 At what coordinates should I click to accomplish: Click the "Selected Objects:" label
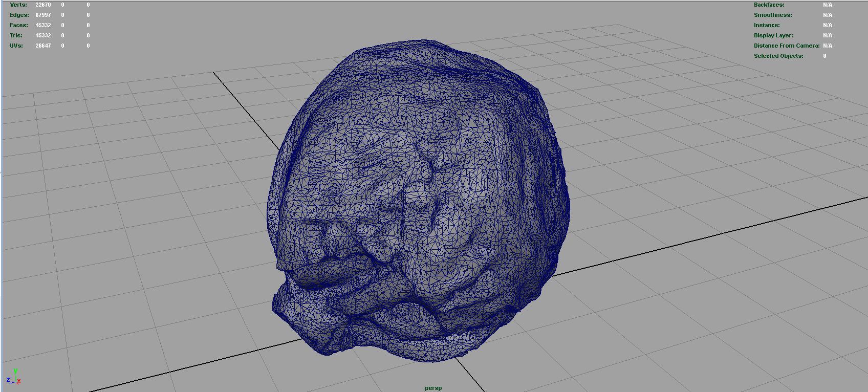click(778, 56)
